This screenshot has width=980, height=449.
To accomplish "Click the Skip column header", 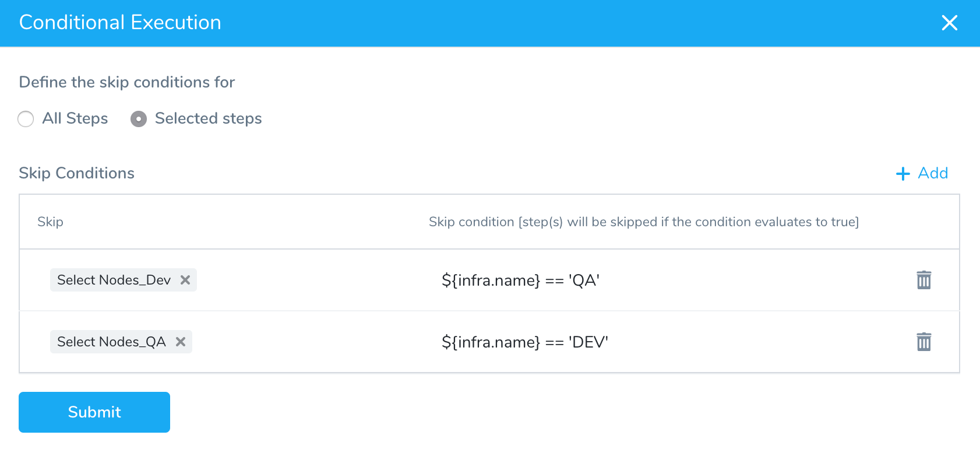I will tap(50, 222).
